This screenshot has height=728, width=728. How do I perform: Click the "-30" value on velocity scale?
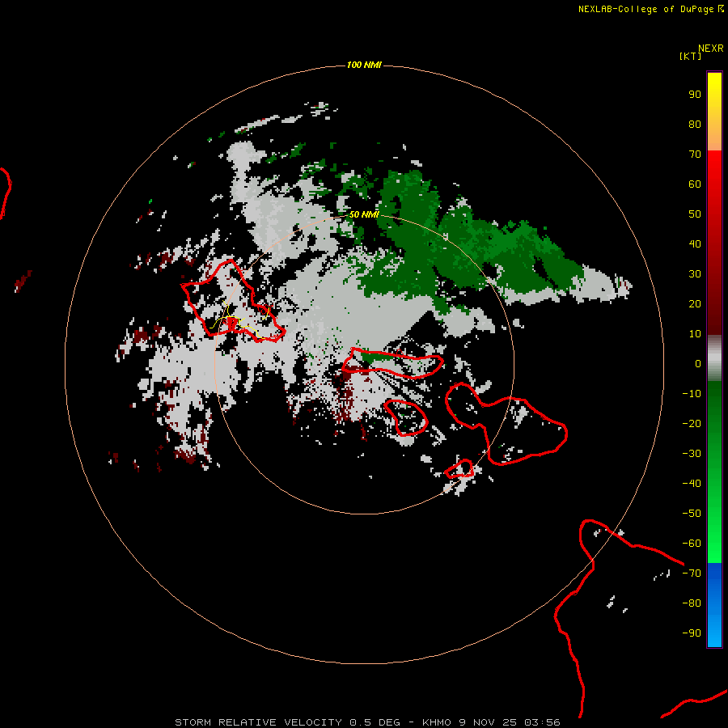[692, 454]
